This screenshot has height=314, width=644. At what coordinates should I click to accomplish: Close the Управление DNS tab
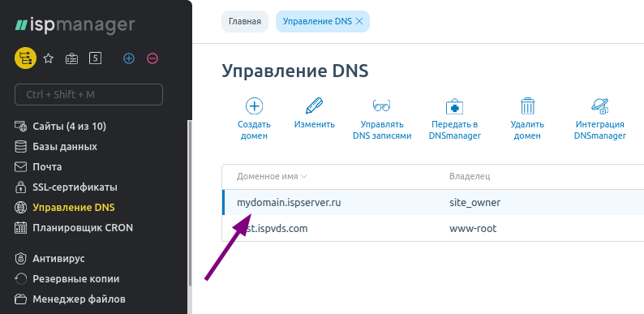(359, 21)
